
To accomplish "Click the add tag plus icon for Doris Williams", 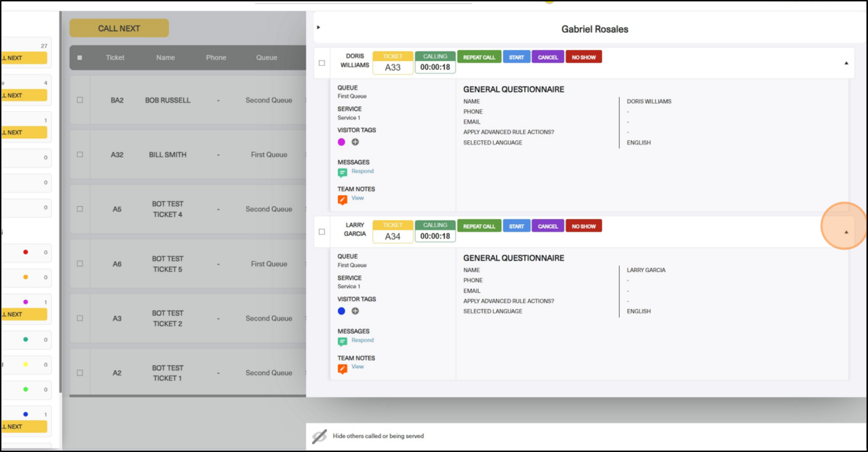I will (355, 142).
